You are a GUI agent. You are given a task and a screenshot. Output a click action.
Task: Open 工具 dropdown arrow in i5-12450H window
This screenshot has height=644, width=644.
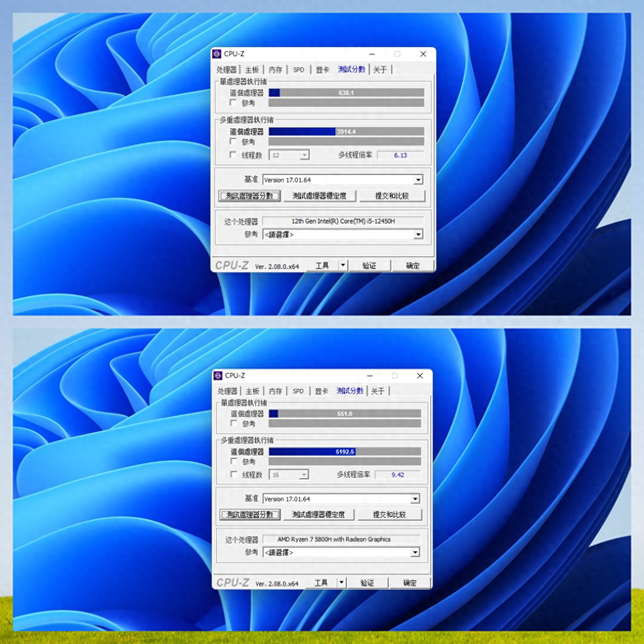(343, 265)
